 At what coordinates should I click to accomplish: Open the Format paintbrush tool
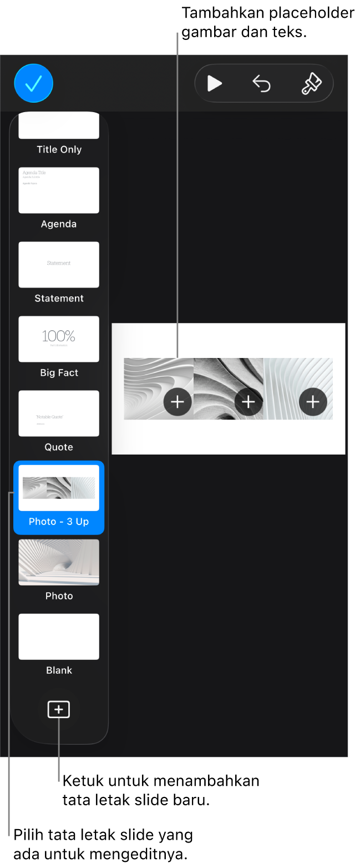coord(311,84)
